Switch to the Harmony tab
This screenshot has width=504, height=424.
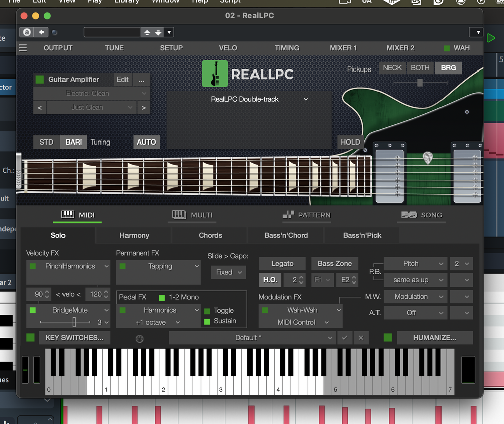pyautogui.click(x=135, y=236)
